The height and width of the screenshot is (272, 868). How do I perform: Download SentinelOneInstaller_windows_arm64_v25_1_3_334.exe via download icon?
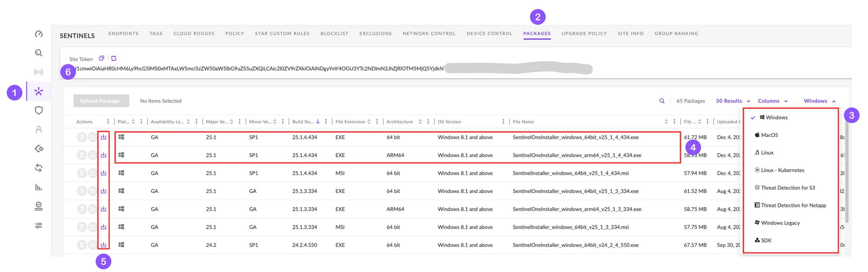click(103, 209)
